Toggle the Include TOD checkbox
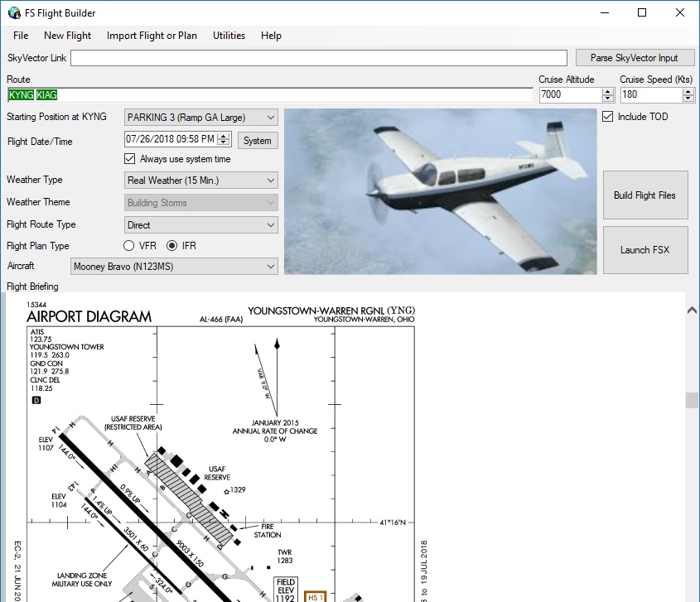This screenshot has height=602, width=700. [x=608, y=117]
